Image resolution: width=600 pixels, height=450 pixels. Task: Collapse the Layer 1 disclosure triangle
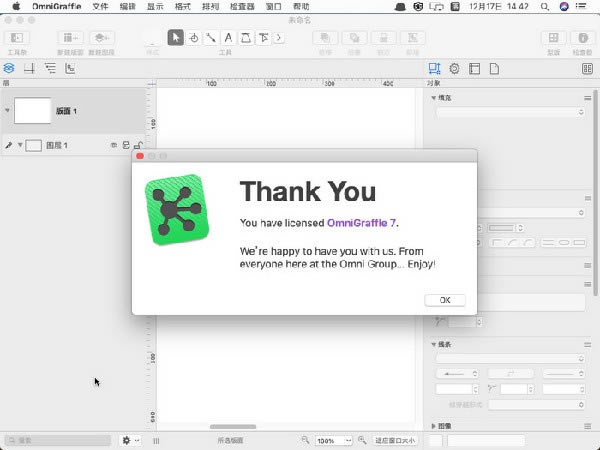click(20, 145)
